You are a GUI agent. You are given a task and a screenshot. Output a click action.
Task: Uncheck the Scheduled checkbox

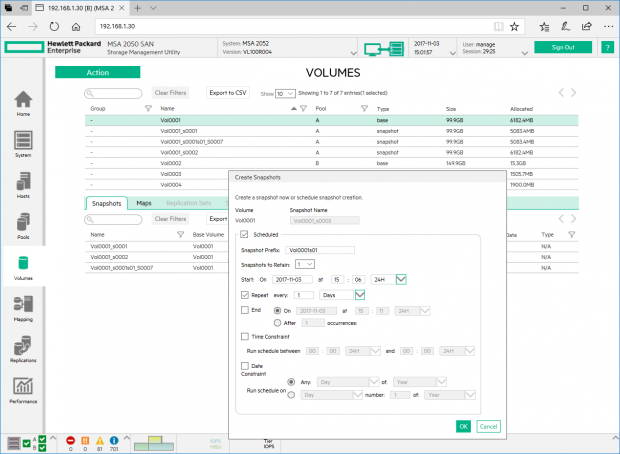pyautogui.click(x=245, y=234)
